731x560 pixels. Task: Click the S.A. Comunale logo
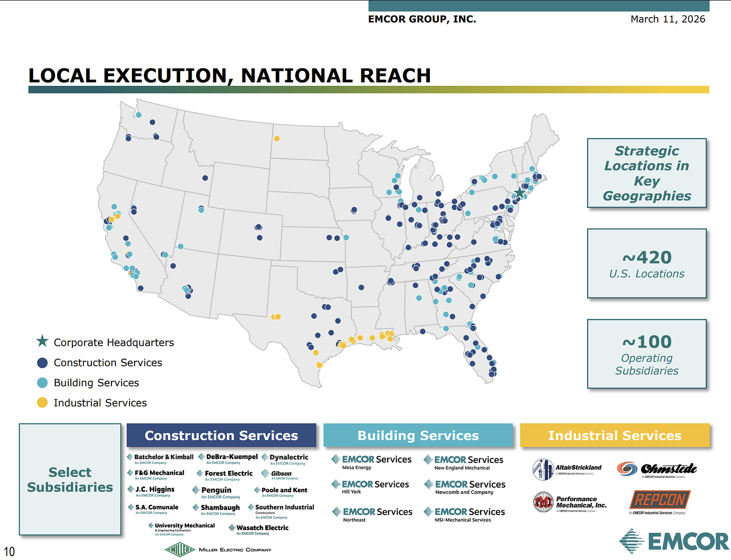tap(153, 509)
